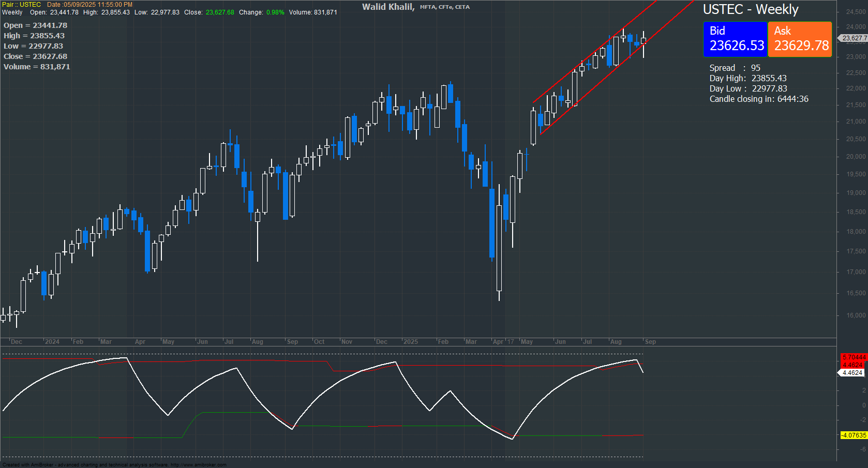Click the Candle closing in countdown timer
Viewport: 868px width, 468px height.
(x=758, y=99)
